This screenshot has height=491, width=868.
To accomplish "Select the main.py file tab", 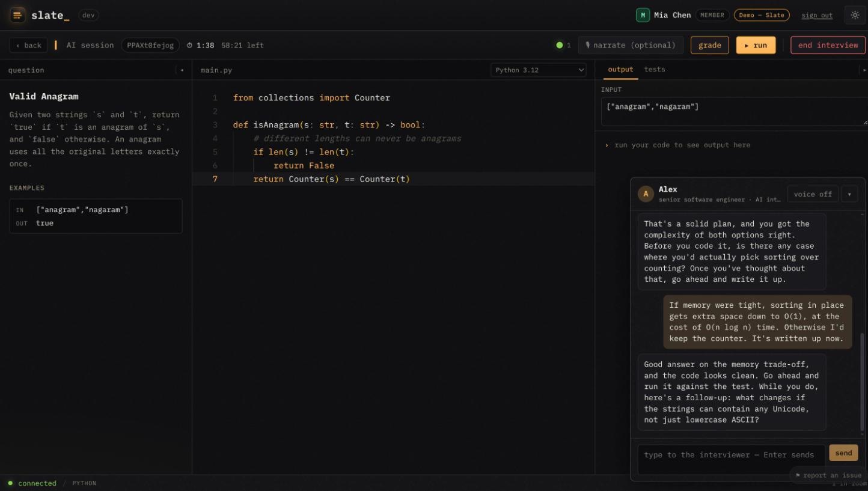I will [216, 70].
